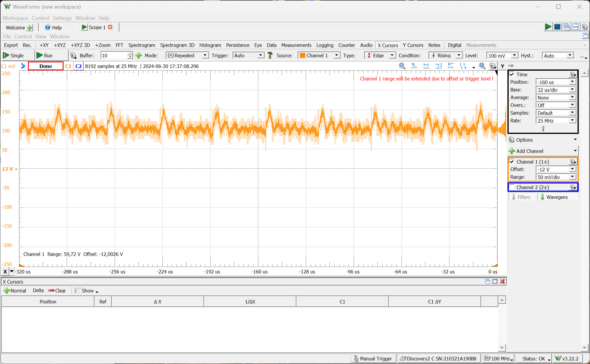Open Channel 1 gear settings icon

click(x=573, y=162)
